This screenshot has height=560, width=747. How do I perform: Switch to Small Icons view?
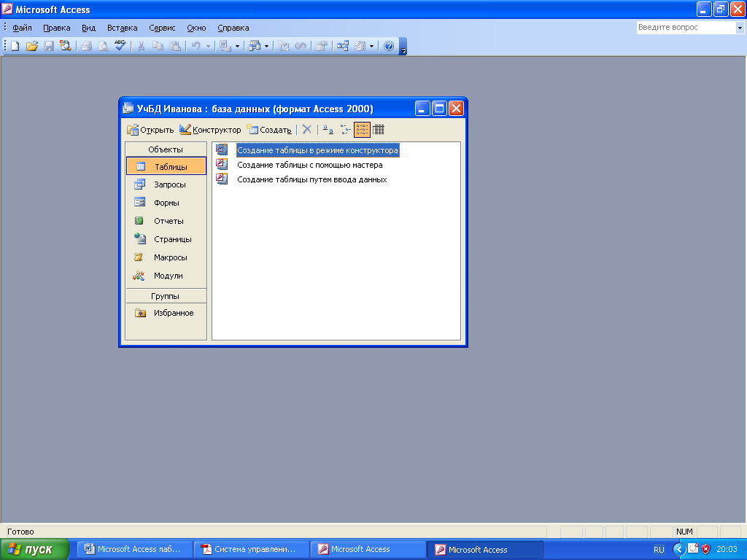[x=345, y=130]
